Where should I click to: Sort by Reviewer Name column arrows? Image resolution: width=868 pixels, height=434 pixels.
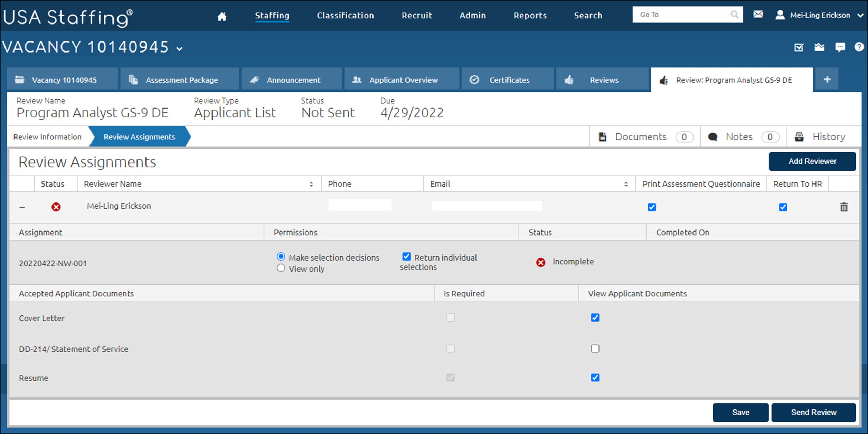[x=311, y=184]
